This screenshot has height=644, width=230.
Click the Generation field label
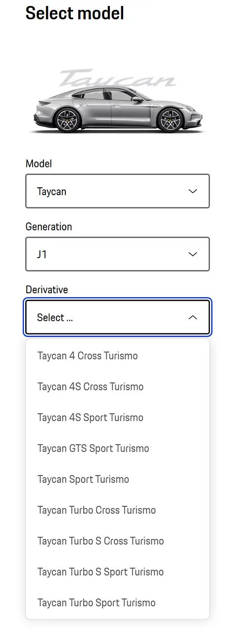(x=48, y=226)
